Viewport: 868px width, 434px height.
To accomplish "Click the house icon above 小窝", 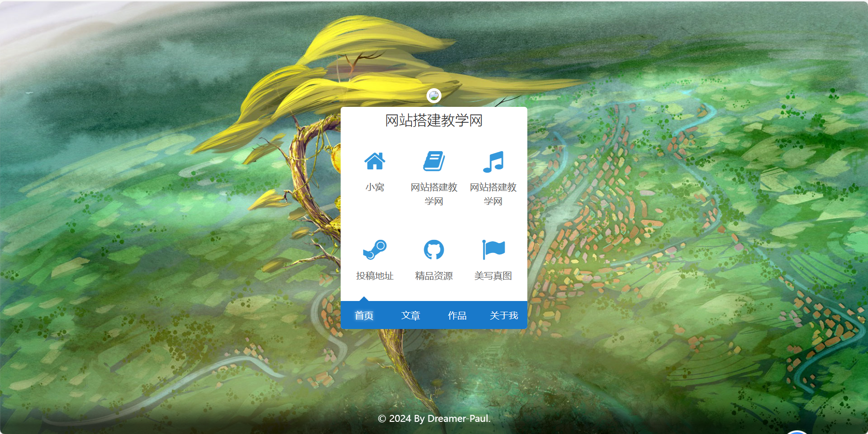I will point(375,161).
